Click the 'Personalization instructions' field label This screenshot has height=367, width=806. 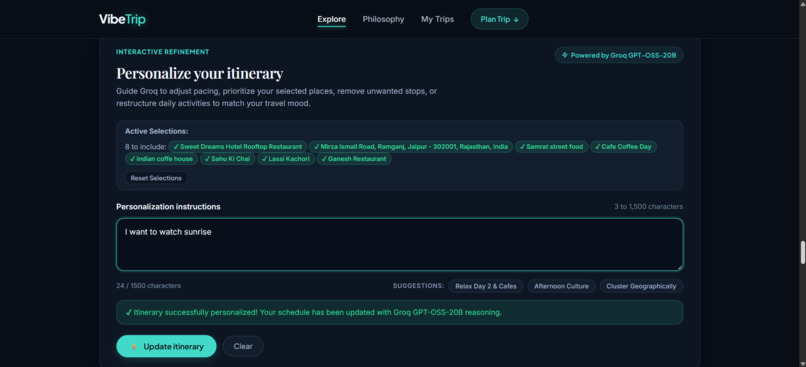tap(168, 207)
